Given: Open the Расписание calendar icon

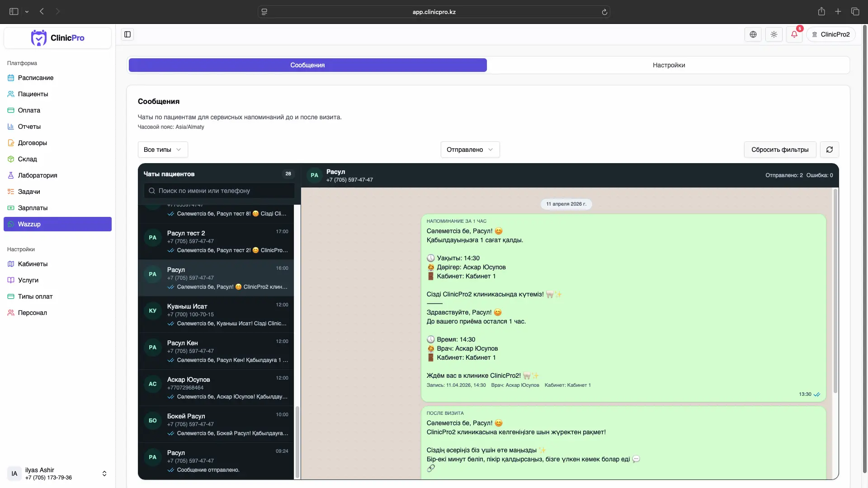Looking at the screenshot, I should coord(11,78).
